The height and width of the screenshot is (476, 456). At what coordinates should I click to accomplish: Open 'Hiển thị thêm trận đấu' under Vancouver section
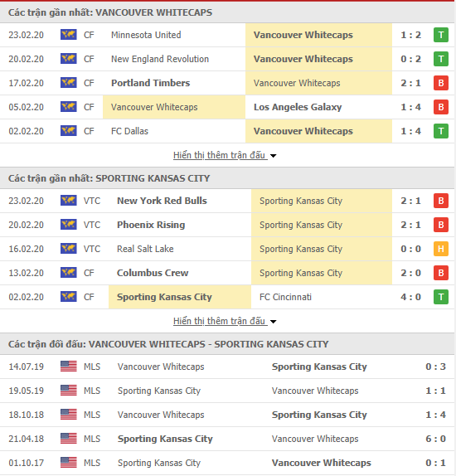221,155
